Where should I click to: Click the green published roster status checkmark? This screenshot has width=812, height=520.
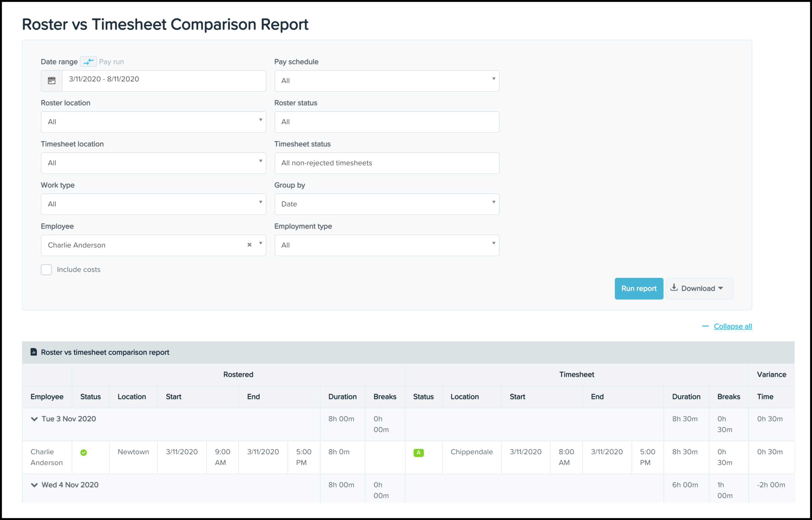[84, 453]
